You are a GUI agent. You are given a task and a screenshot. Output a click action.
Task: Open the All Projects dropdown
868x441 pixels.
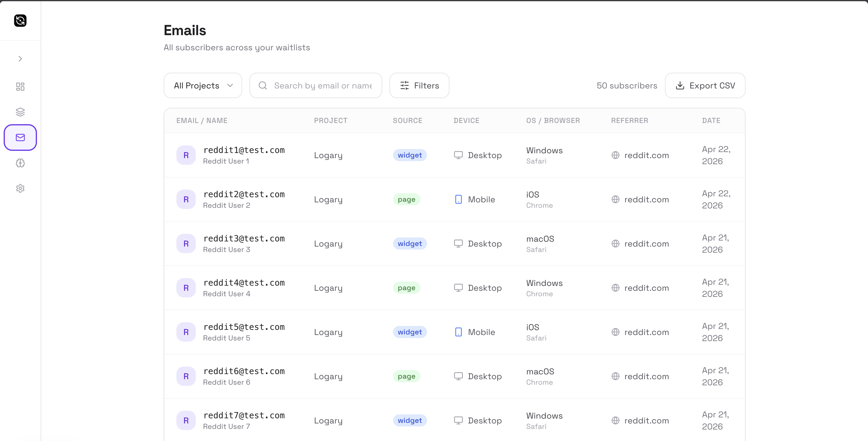(203, 85)
